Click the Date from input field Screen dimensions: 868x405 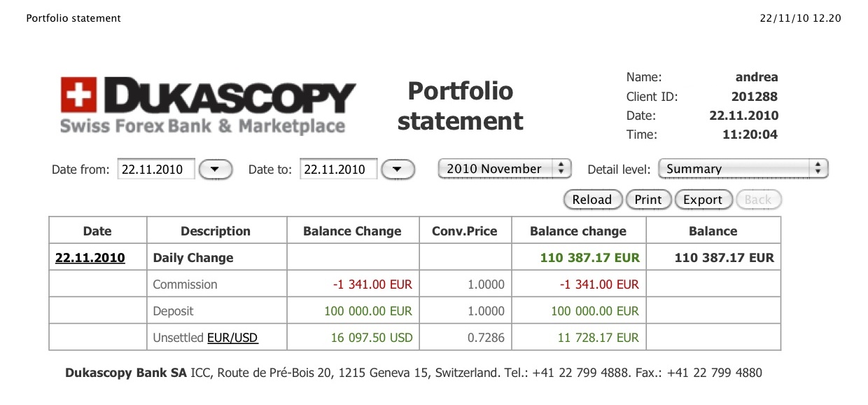pos(156,170)
